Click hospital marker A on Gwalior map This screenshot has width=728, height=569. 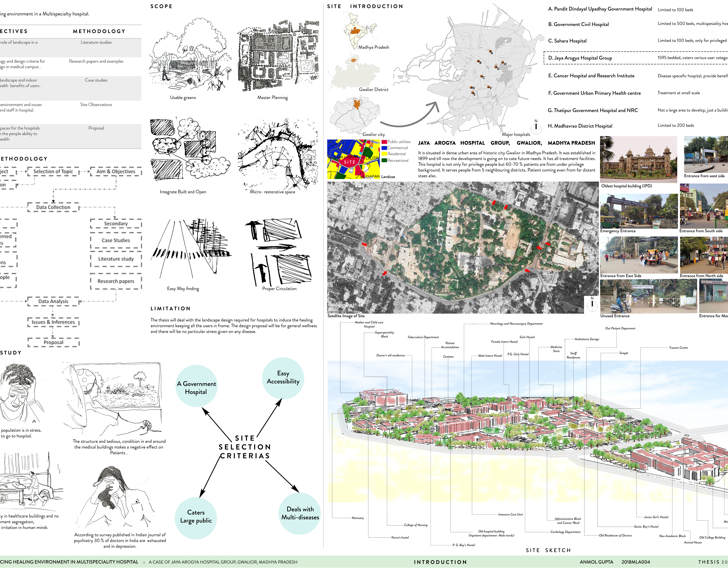(490, 51)
